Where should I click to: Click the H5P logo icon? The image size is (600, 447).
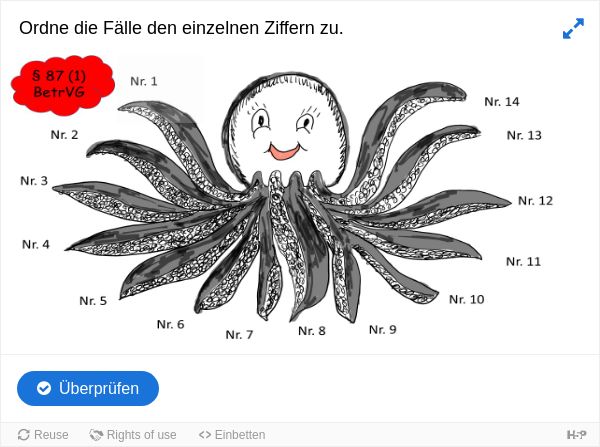tap(576, 435)
